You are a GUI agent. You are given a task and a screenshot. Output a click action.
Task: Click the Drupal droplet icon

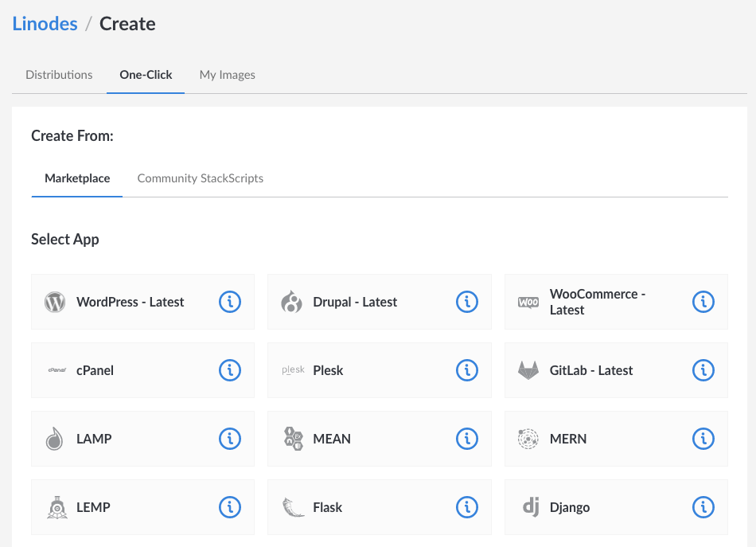(x=291, y=302)
